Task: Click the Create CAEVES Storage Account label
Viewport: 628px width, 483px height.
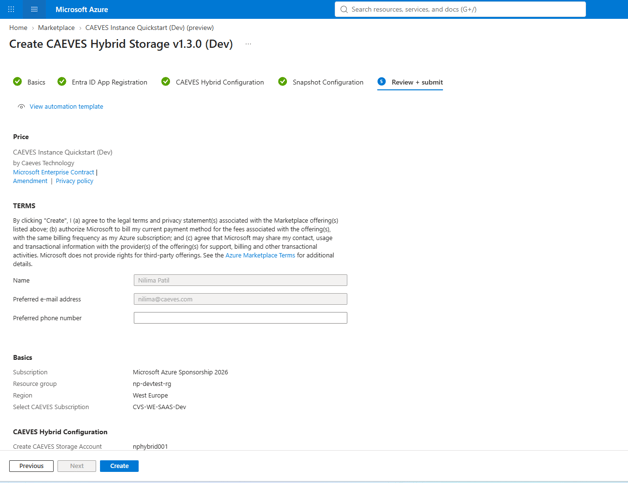Action: click(x=57, y=447)
